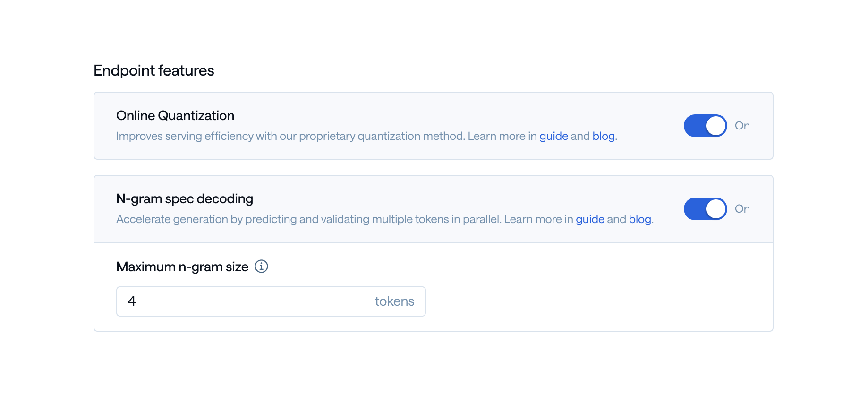The height and width of the screenshot is (396, 868).
Task: Click the "On" label beside Online Quantization
Action: point(742,126)
